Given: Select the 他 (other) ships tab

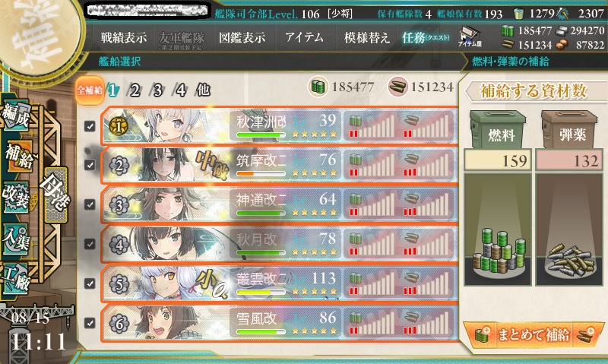Looking at the screenshot, I should point(203,90).
